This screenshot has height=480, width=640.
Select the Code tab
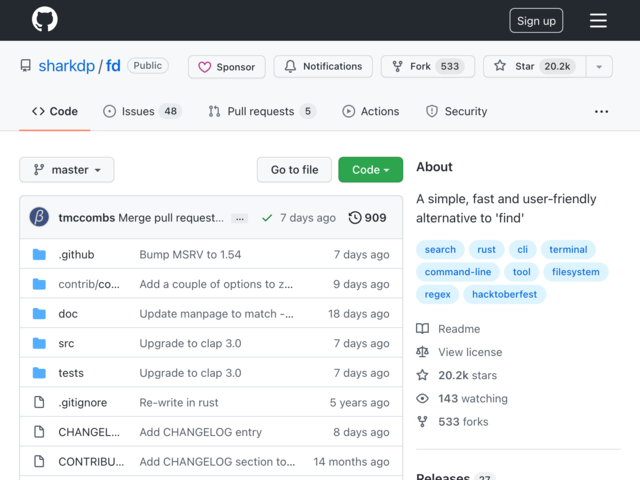[x=55, y=111]
